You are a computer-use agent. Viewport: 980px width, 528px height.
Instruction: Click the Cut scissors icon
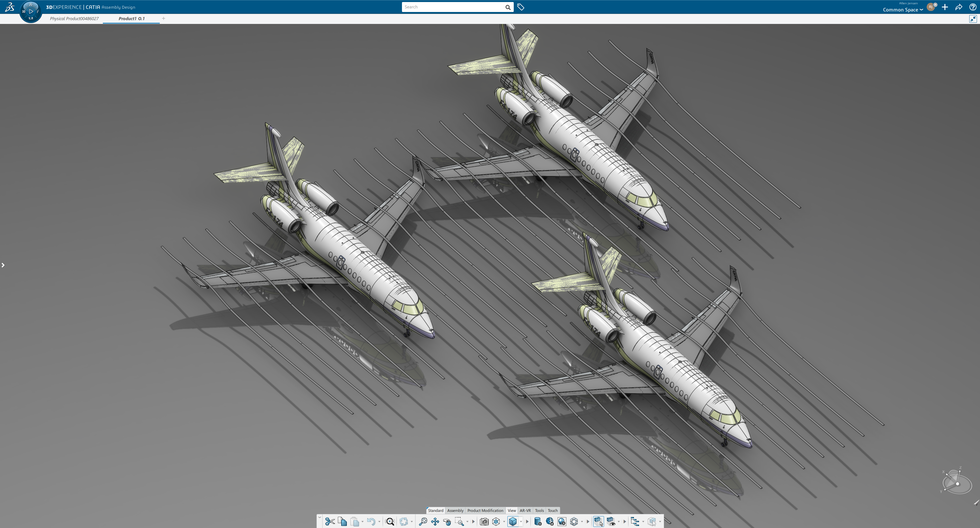pyautogui.click(x=330, y=522)
